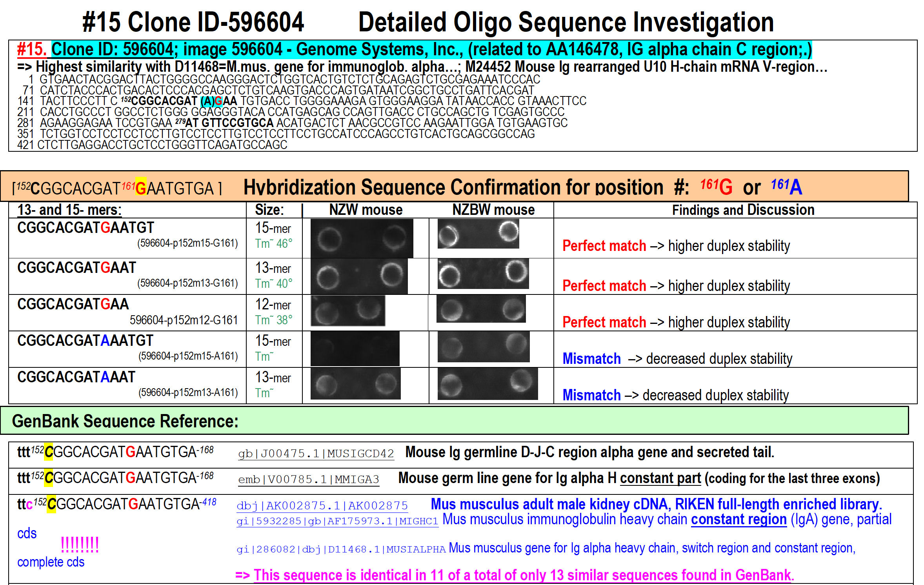Click the '13- and 15- mers:' column header

click(x=69, y=210)
